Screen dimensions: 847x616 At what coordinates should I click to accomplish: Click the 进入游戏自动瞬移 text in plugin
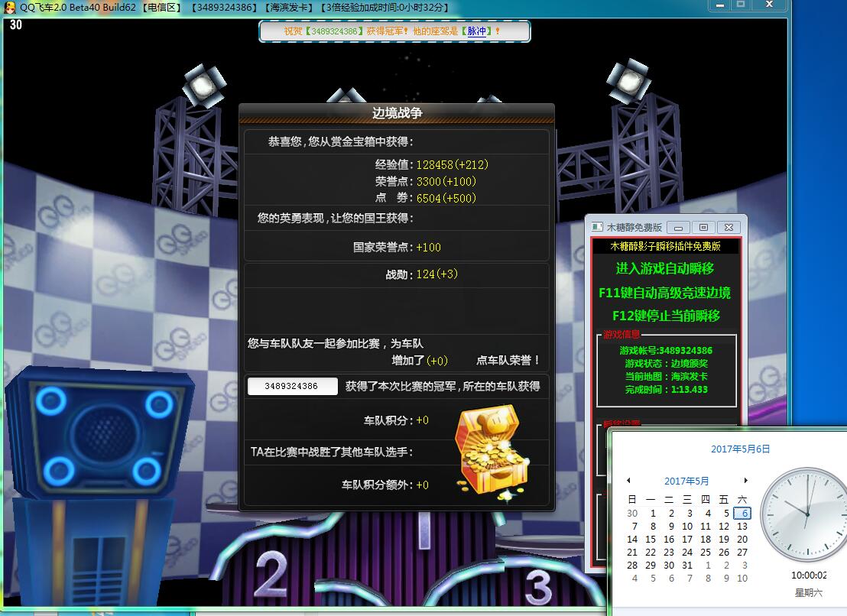(665, 268)
